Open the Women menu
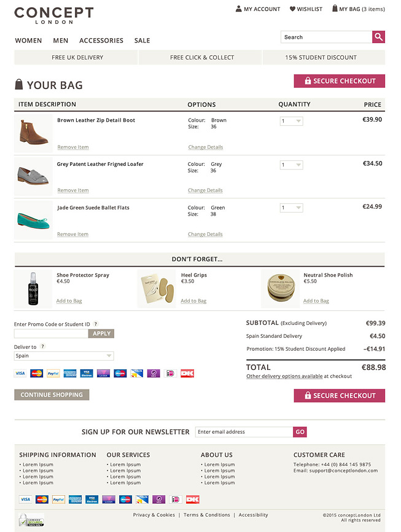The height and width of the screenshot is (532, 401). coord(28,41)
